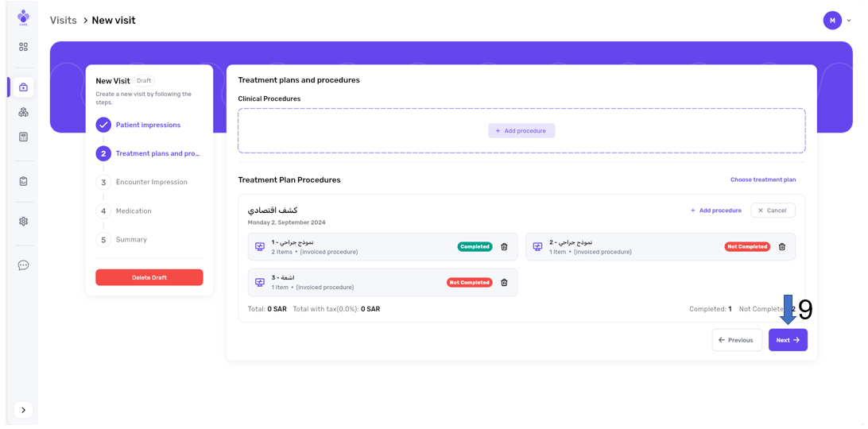Jump to the Medication step
This screenshot has height=429, width=868.
click(134, 211)
